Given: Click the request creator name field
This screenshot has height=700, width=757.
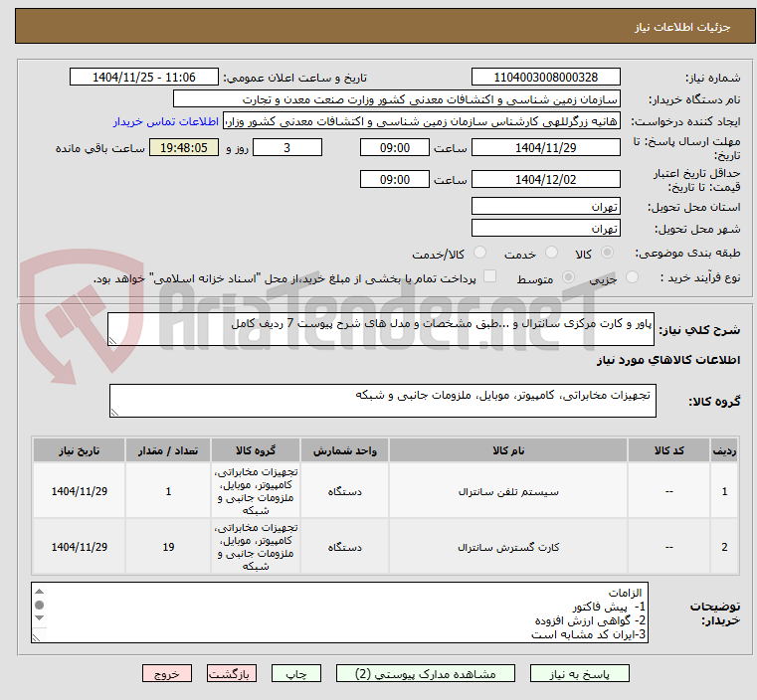Looking at the screenshot, I should coord(422,121).
